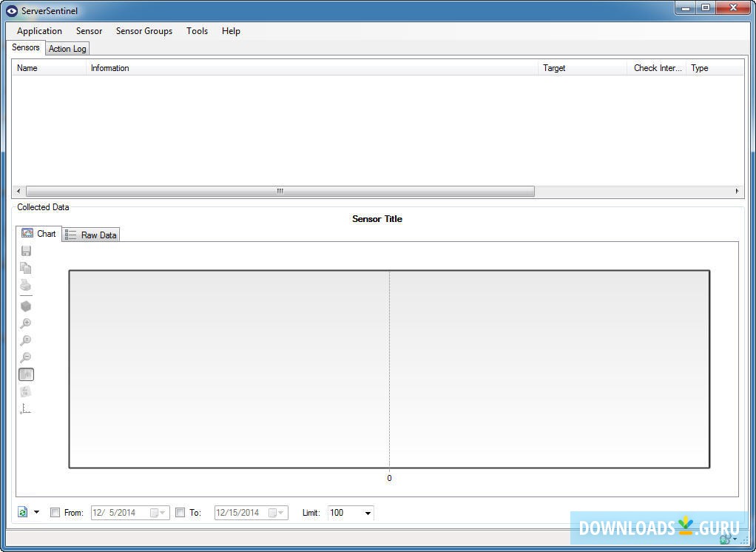Sort by the Type column header
The image size is (756, 552).
[715, 68]
